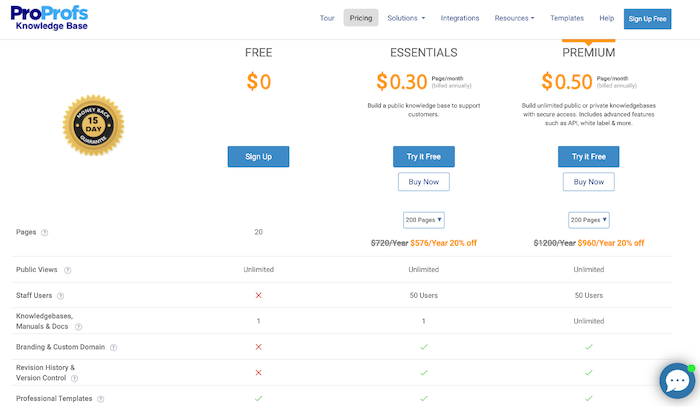700x420 pixels.
Task: Click the $0.30 Essentials price
Action: click(402, 82)
